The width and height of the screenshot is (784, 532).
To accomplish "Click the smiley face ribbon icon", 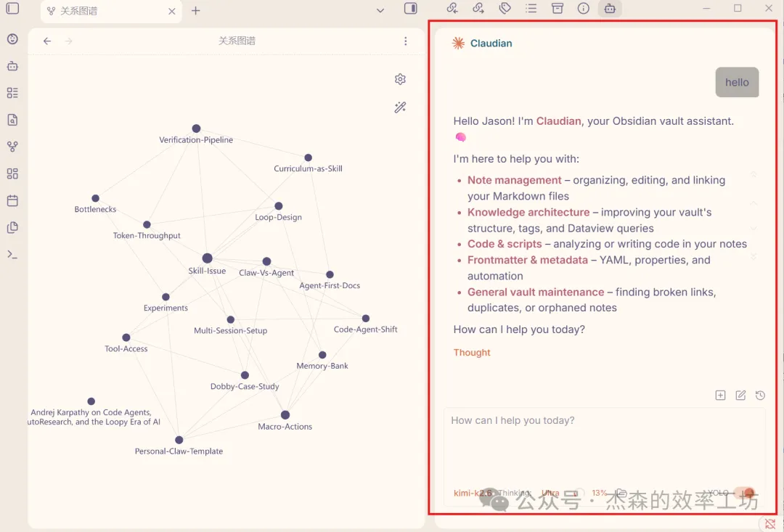I will pos(12,39).
